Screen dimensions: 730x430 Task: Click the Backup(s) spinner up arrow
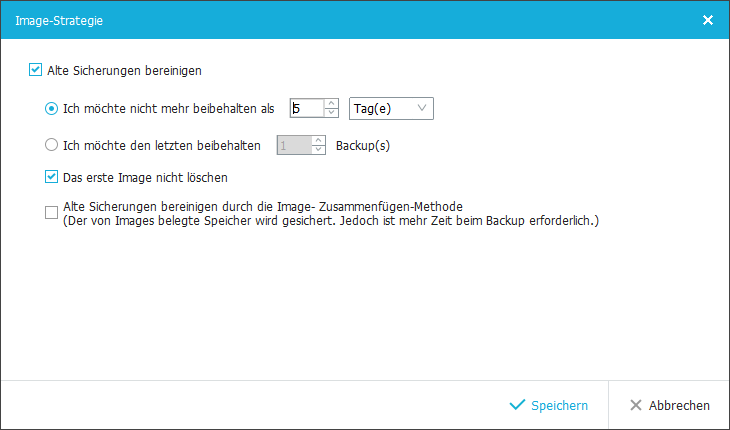tap(318, 141)
